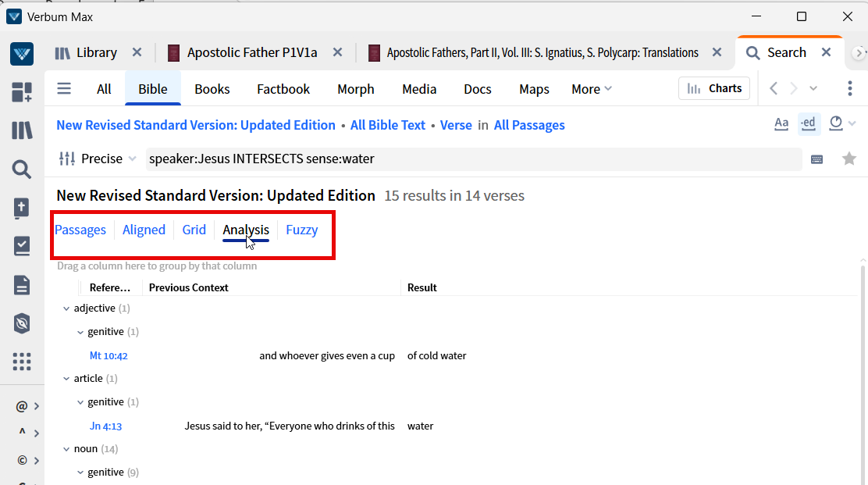Image resolution: width=868 pixels, height=485 pixels.
Task: Open the panel kebab menu
Action: [850, 88]
